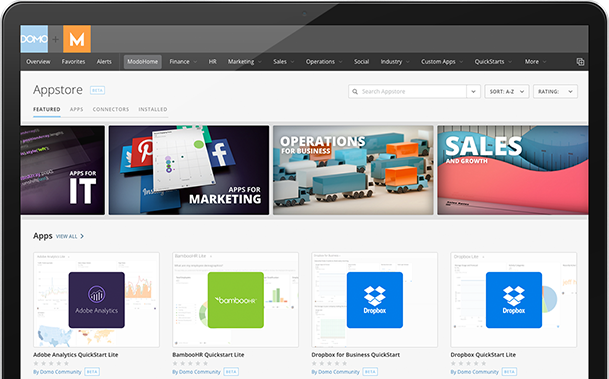Expand the Finance menu
609x379 pixels.
point(183,62)
